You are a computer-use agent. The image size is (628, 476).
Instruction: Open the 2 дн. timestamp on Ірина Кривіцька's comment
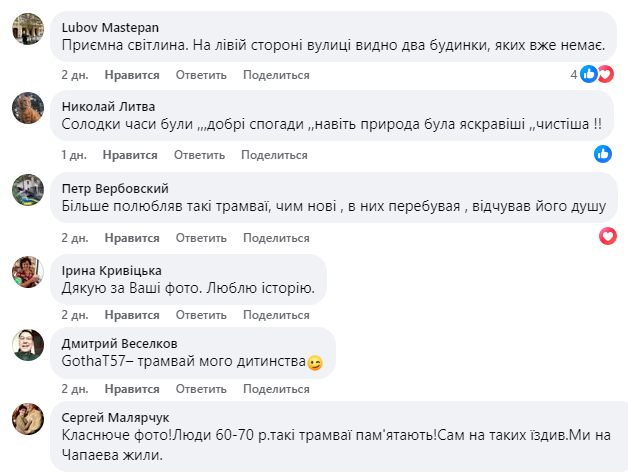pyautogui.click(x=75, y=315)
